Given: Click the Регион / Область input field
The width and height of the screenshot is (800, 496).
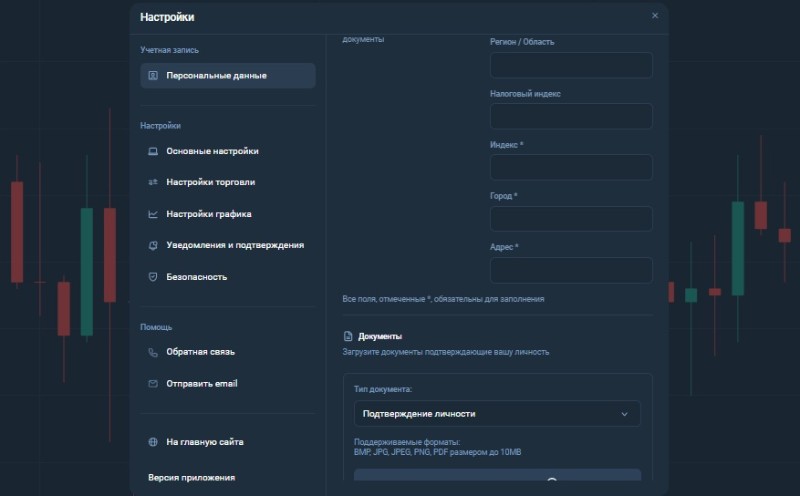Looking at the screenshot, I should coord(571,65).
